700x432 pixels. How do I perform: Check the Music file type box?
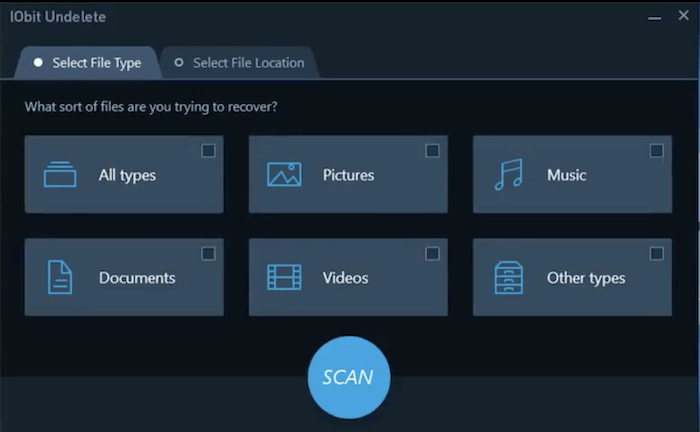(656, 151)
